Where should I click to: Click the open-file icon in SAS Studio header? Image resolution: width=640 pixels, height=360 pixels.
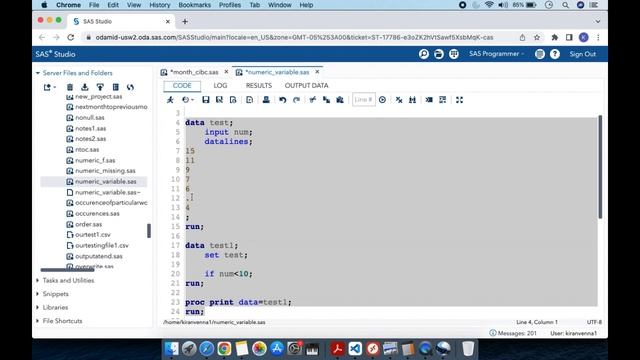(439, 54)
